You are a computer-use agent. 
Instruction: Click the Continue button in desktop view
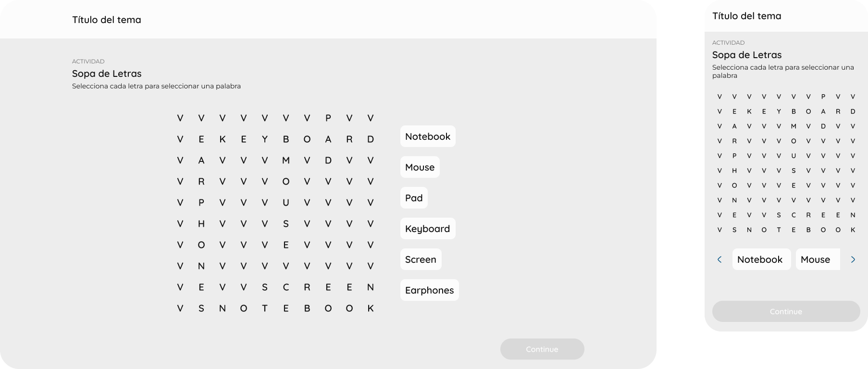click(542, 349)
